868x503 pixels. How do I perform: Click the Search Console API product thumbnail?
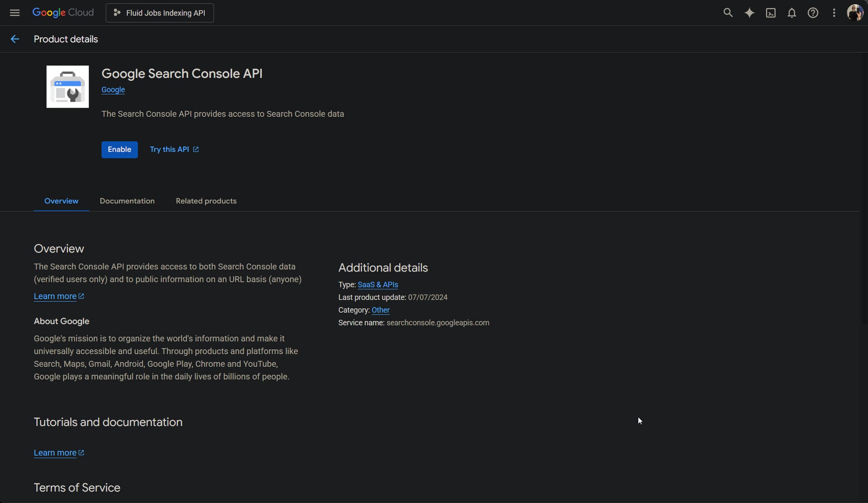[67, 86]
